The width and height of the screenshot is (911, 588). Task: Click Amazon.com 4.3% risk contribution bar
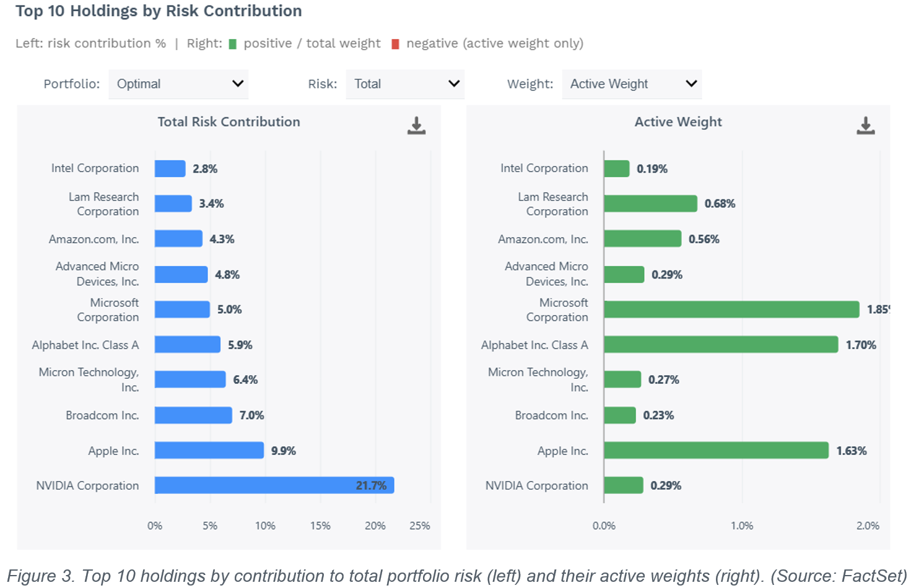point(178,238)
